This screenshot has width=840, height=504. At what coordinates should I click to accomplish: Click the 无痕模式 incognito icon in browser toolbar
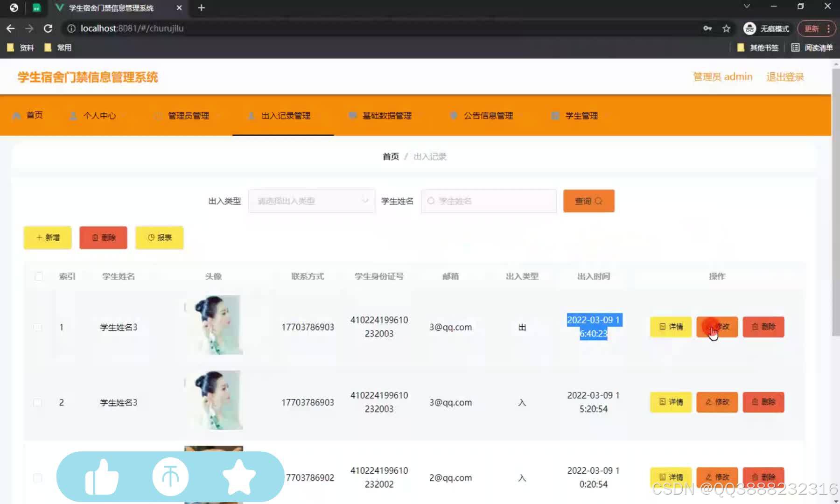(x=749, y=28)
